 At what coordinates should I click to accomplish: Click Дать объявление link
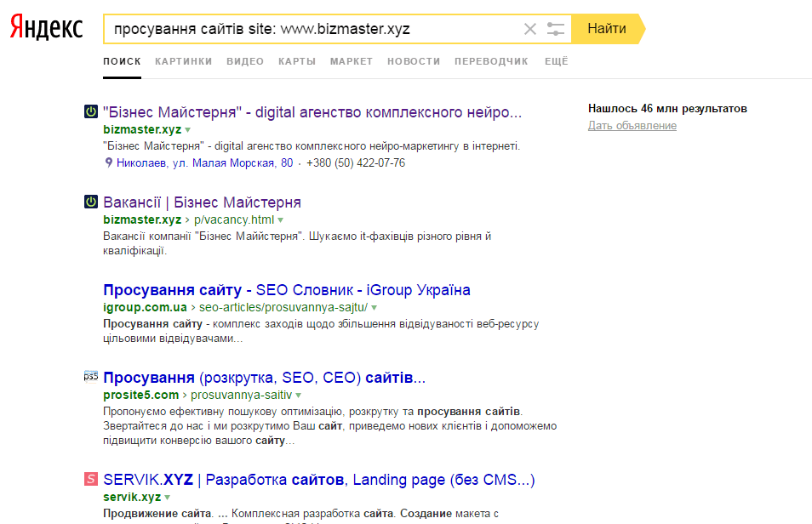[632, 125]
